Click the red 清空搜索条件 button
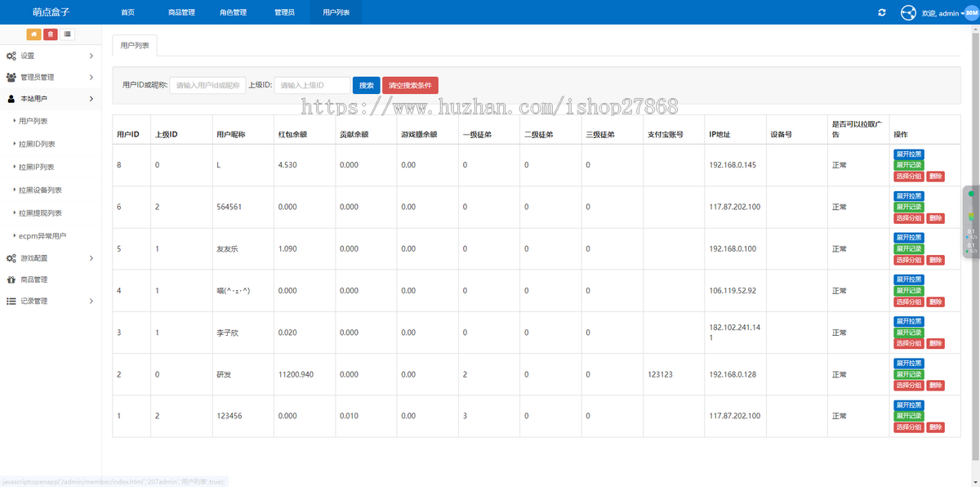 410,85
